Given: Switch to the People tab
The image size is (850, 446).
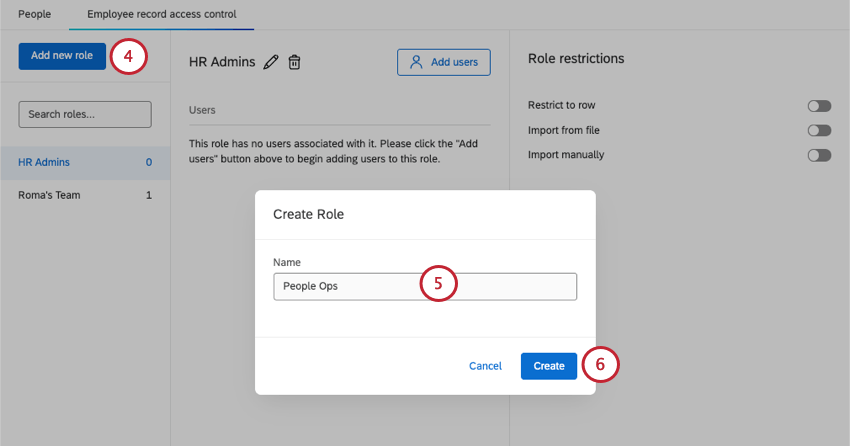Looking at the screenshot, I should point(34,15).
